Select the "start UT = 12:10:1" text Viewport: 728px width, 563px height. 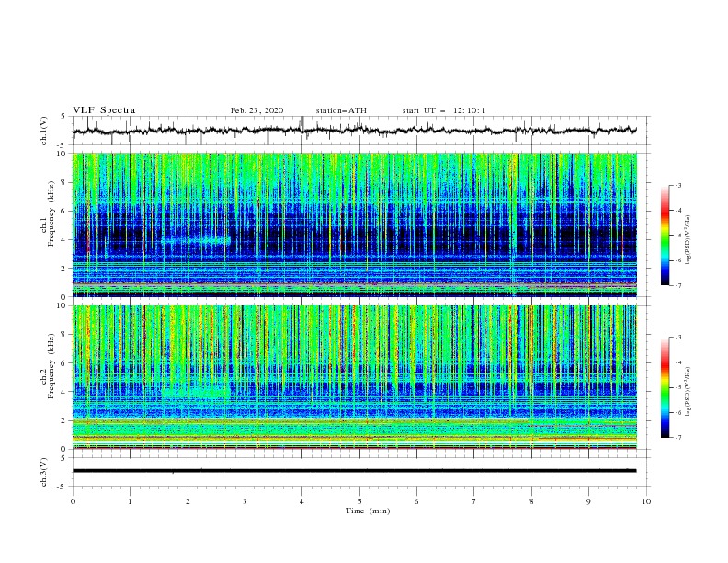pyautogui.click(x=444, y=110)
